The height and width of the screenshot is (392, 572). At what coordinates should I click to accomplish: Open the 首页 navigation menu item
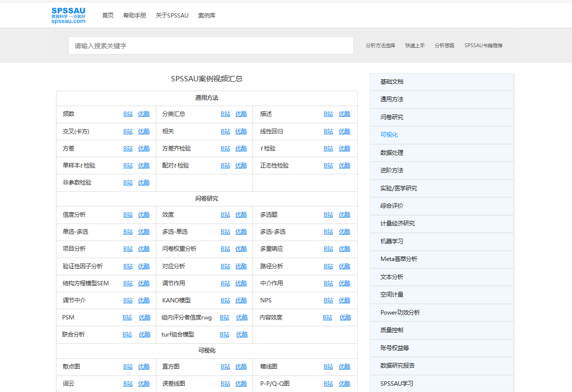tap(108, 16)
